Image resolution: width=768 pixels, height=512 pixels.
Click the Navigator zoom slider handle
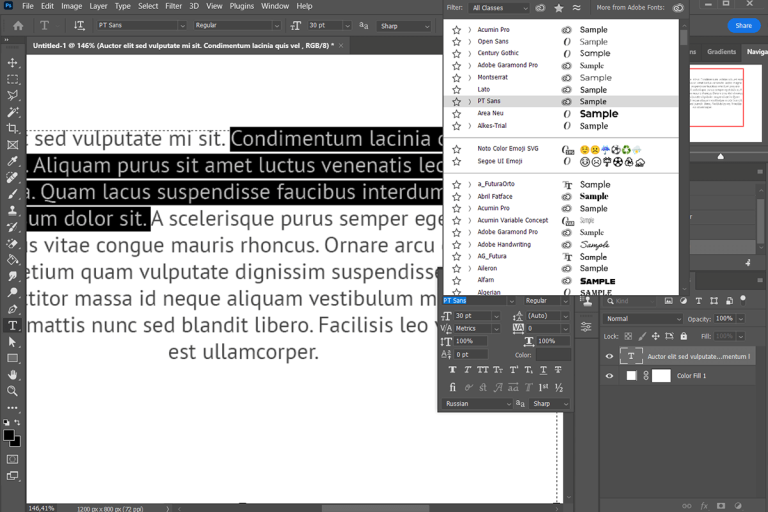(720, 156)
